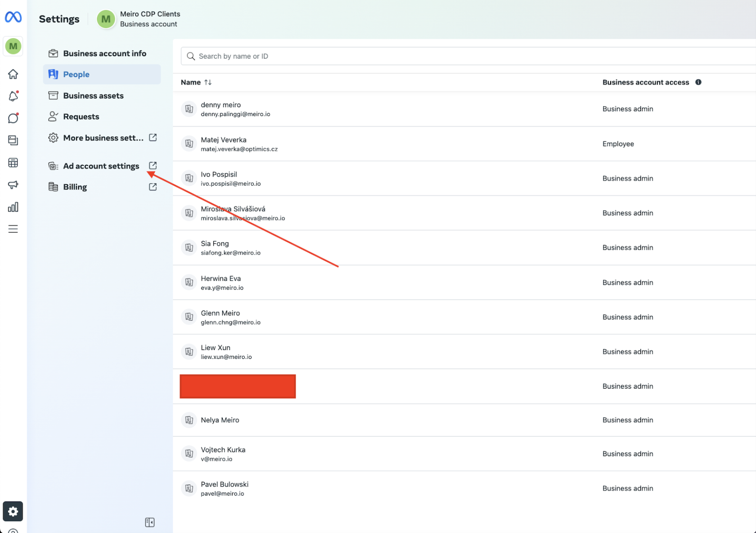Open More business settings link
Viewport: 756px width, 533px height.
coord(102,138)
